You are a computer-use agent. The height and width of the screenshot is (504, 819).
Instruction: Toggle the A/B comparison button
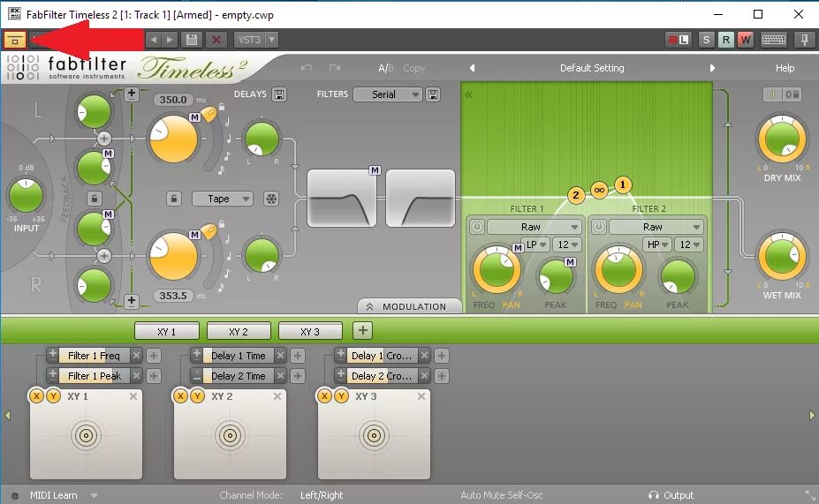pyautogui.click(x=386, y=68)
